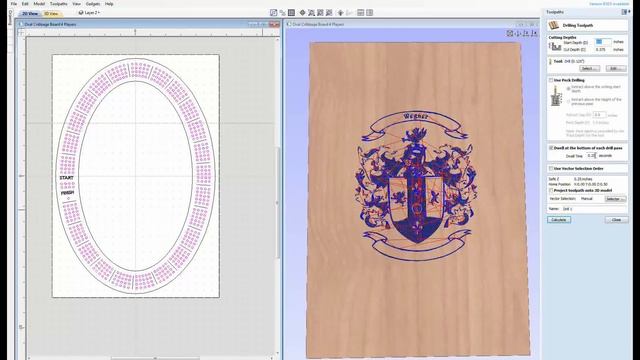640x360 pixels.
Task: Click the Close button in Toolpaths panel
Action: [x=616, y=220]
